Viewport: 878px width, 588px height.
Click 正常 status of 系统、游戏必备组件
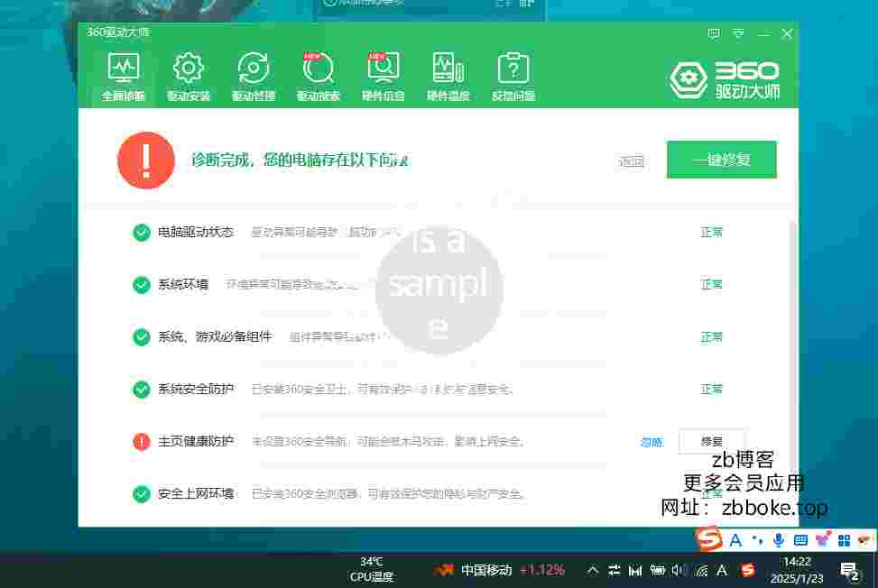(x=711, y=337)
